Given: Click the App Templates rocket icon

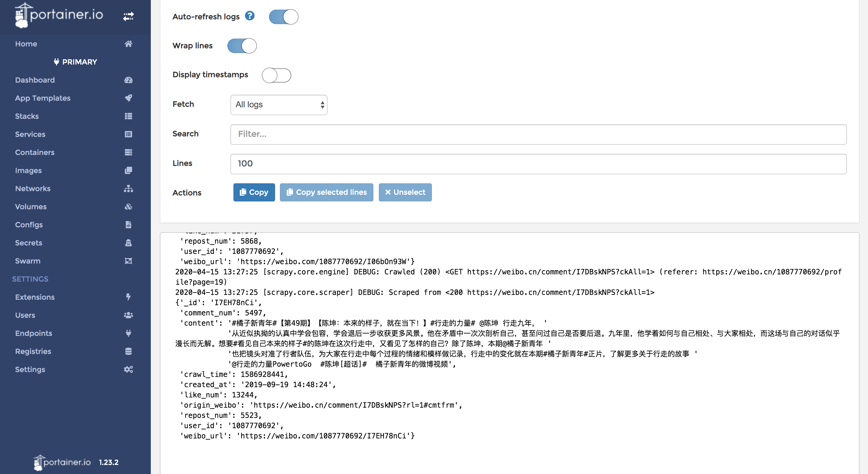Looking at the screenshot, I should click(x=128, y=98).
